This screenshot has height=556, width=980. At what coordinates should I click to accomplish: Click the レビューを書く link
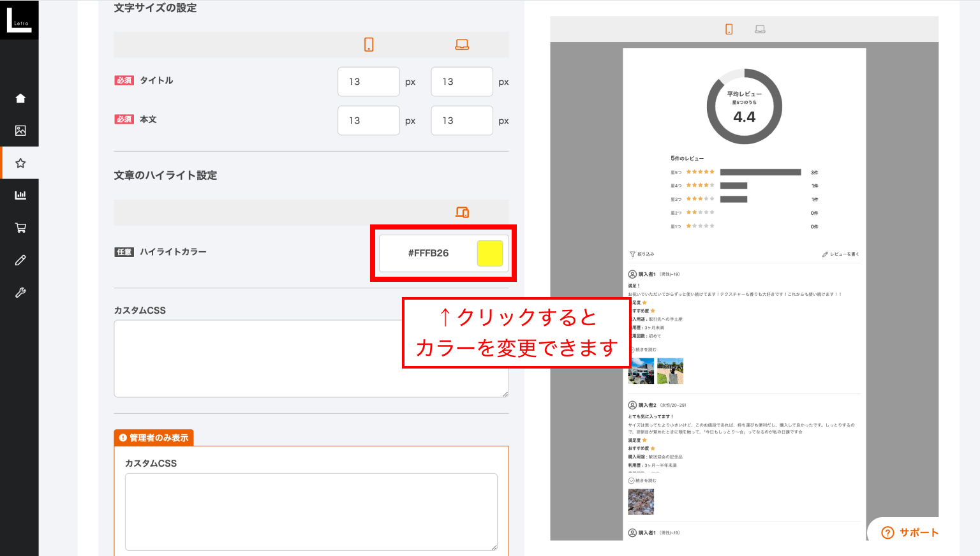[x=841, y=254]
